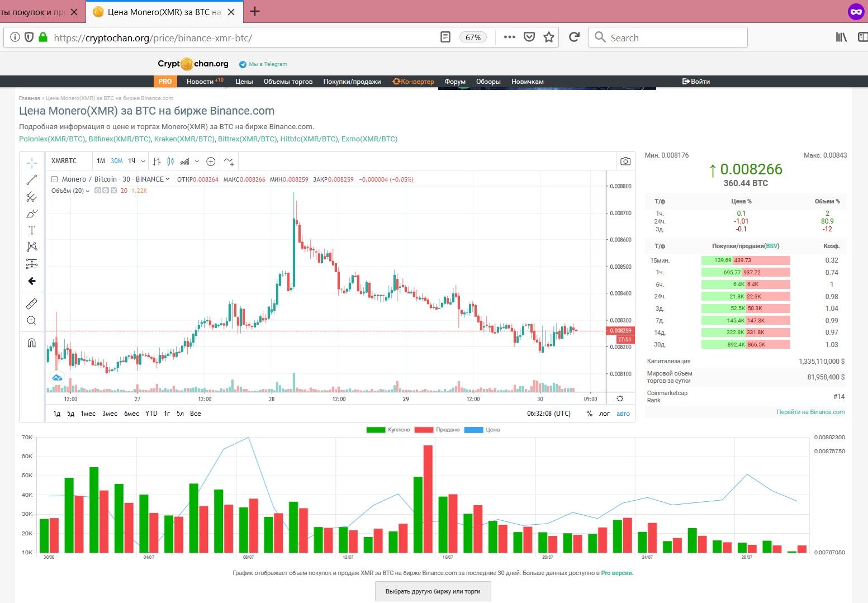Switch chart style to bars

157,161
